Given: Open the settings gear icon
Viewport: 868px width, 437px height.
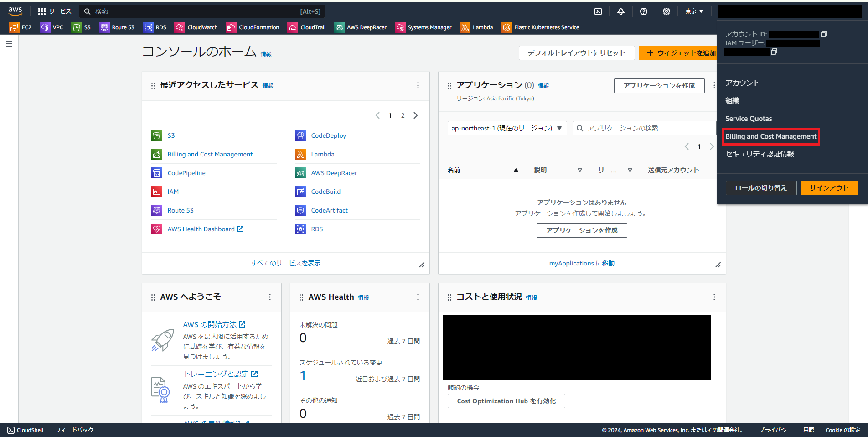Looking at the screenshot, I should 666,11.
